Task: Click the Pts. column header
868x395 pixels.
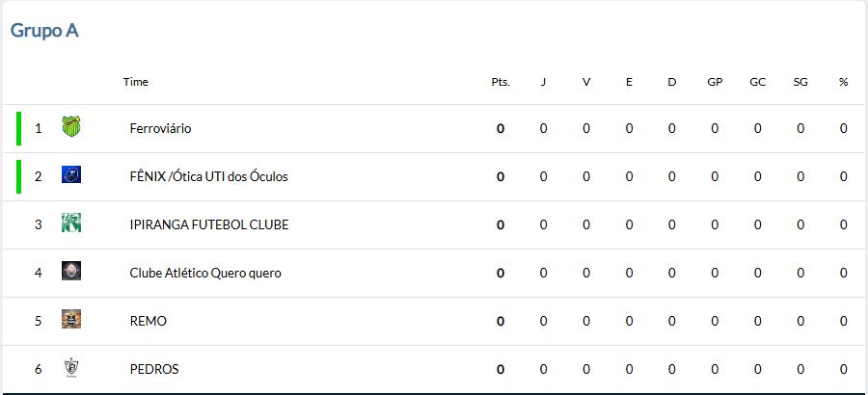Action: pos(501,82)
